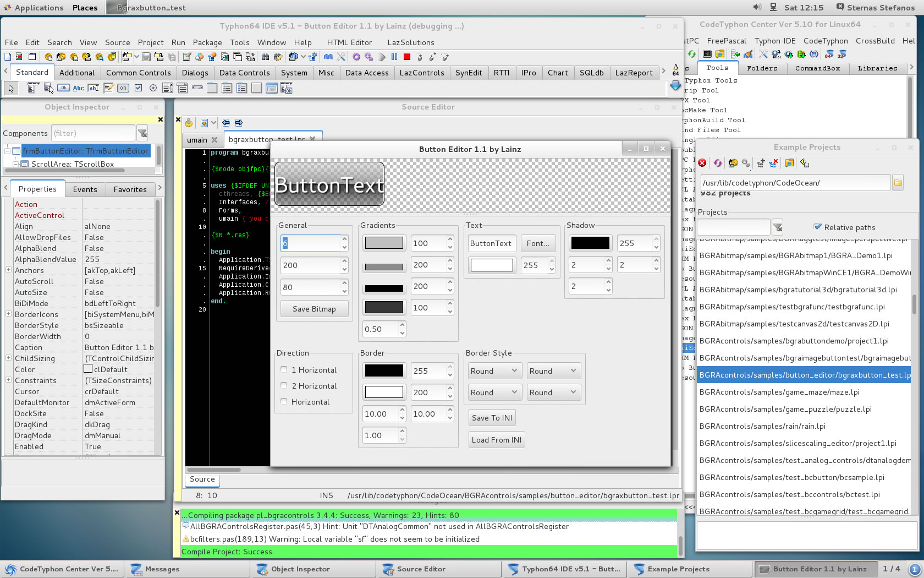Toggle the 'Relative paths' checkbox
Screen dimensions: 924x578
pyautogui.click(x=817, y=227)
